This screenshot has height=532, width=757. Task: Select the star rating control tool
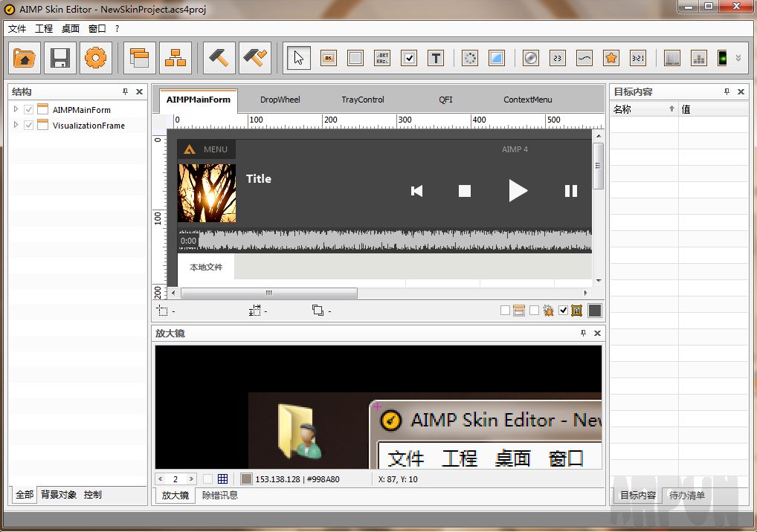(611, 58)
